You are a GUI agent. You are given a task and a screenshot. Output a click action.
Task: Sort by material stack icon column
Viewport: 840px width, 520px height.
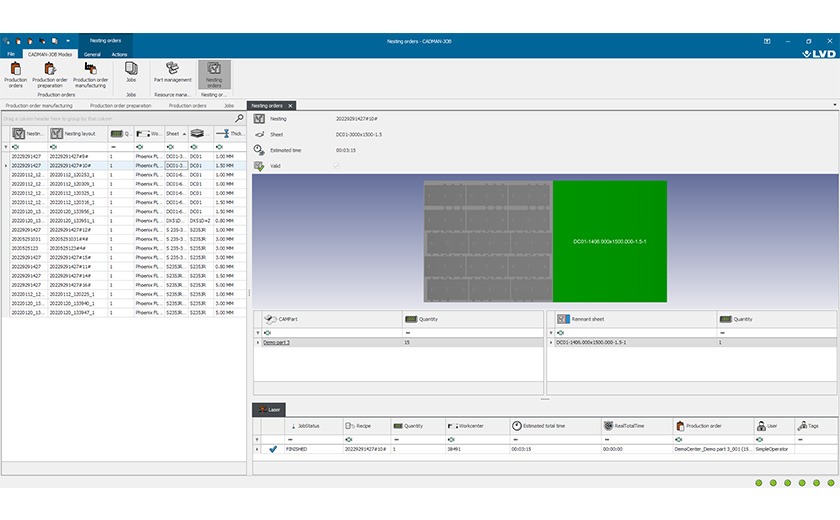coord(200,133)
